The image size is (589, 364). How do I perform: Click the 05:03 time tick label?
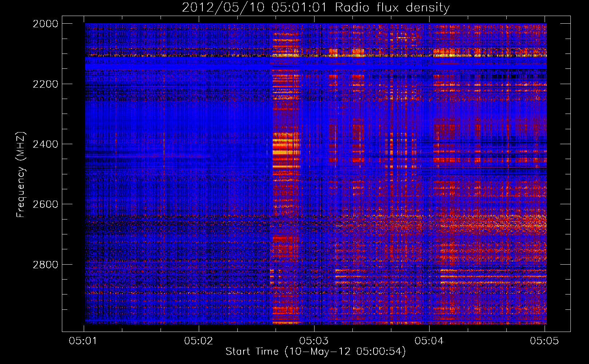(x=314, y=341)
